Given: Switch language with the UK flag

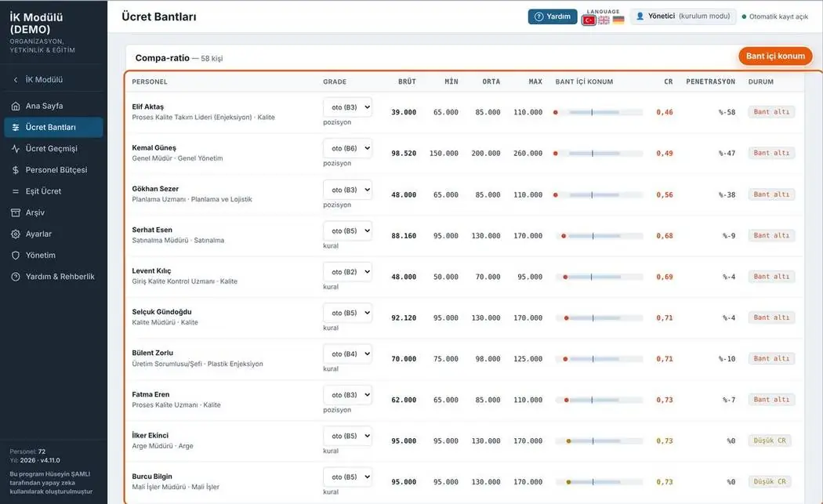Looking at the screenshot, I should coord(604,20).
